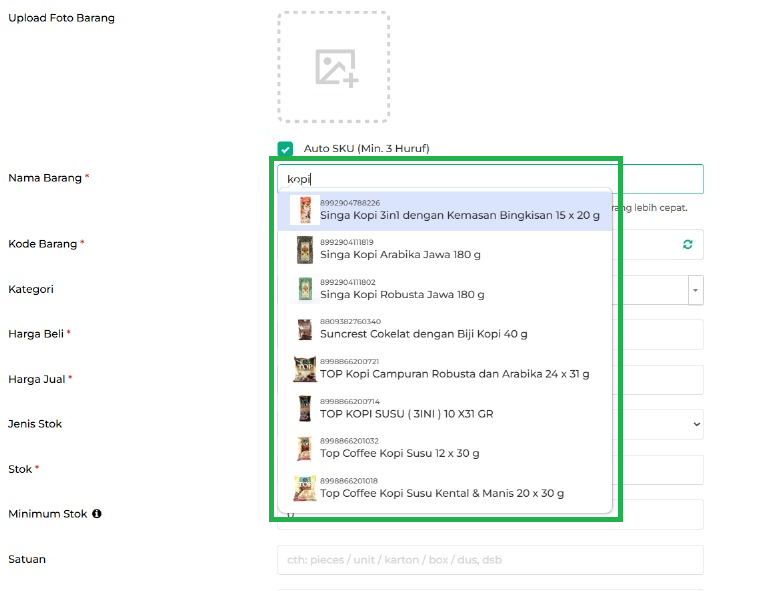
Task: Pick Singa Kopi Robusta Jawa 180 g
Action: coord(445,289)
